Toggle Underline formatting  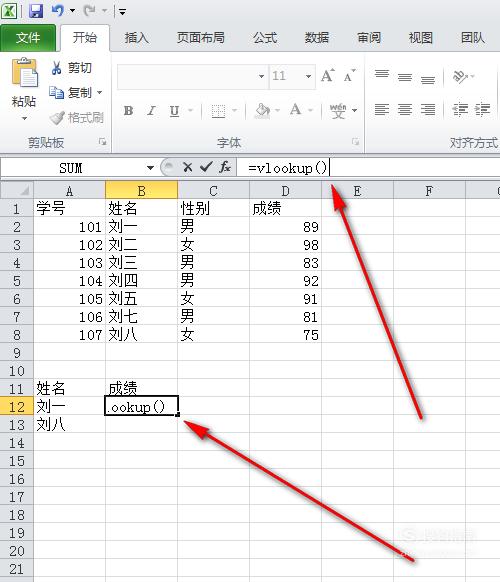pyautogui.click(x=174, y=111)
